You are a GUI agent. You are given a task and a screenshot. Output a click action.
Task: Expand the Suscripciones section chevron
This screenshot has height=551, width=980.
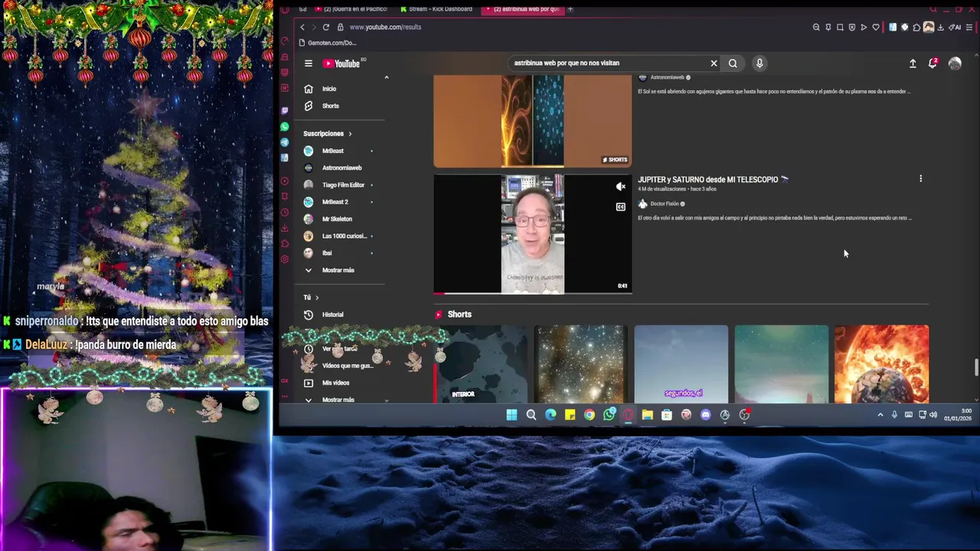pos(350,134)
